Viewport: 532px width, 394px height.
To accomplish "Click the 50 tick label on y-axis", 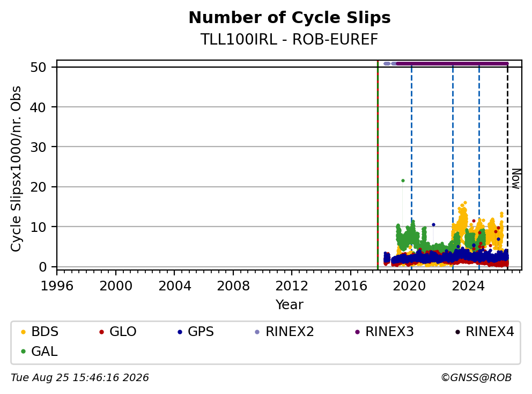I will click(x=38, y=67).
